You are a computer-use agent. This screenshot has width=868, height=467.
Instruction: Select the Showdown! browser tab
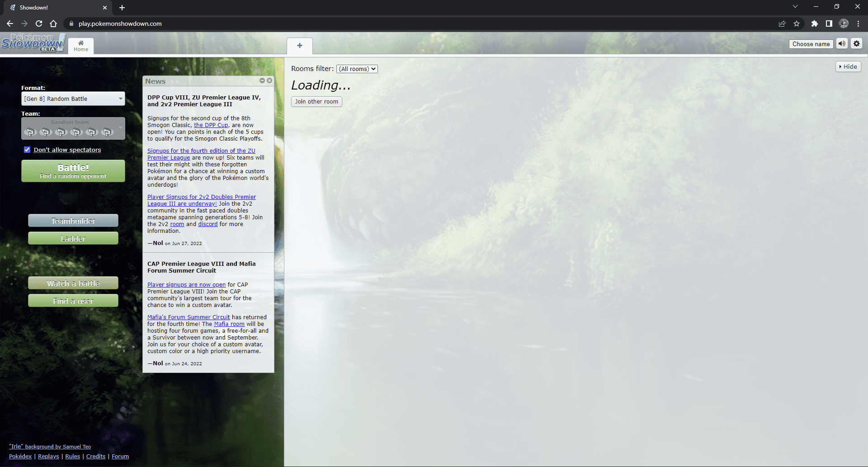[x=58, y=8]
